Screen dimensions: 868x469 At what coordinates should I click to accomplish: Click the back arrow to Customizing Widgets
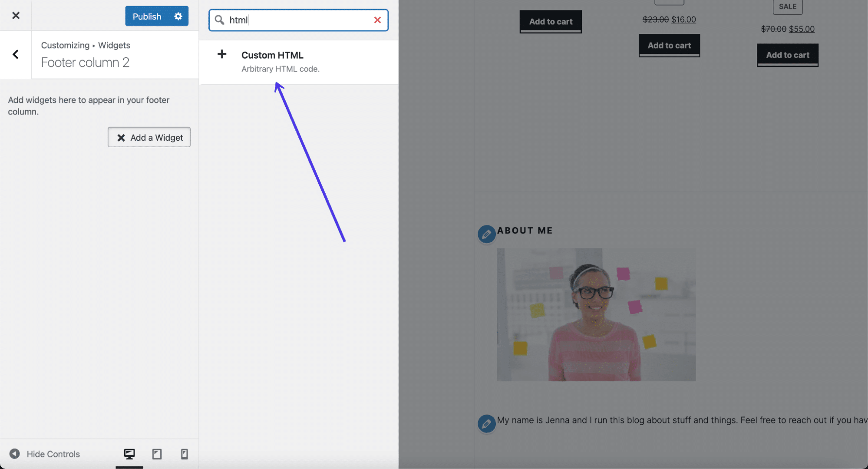click(x=15, y=53)
